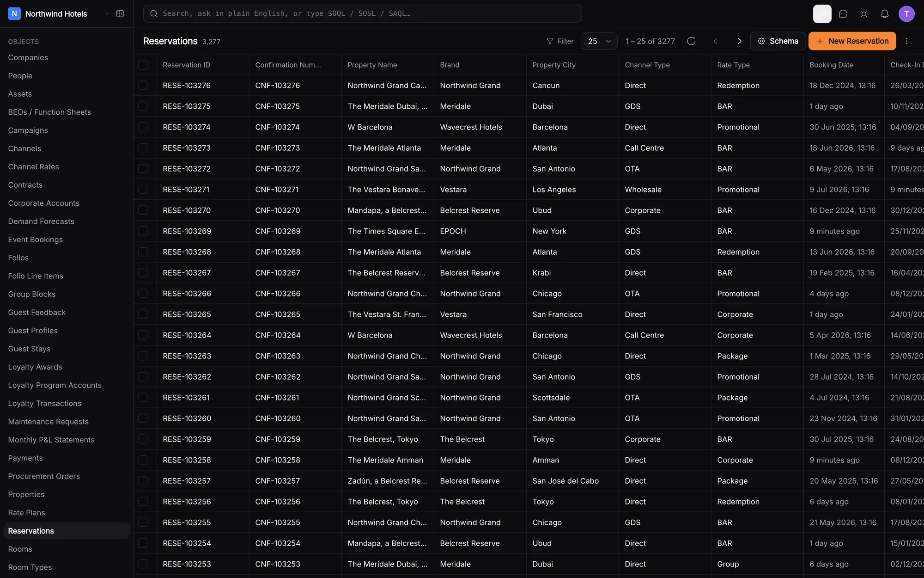Open the more options kebab menu
The width and height of the screenshot is (924, 578).
coord(906,41)
